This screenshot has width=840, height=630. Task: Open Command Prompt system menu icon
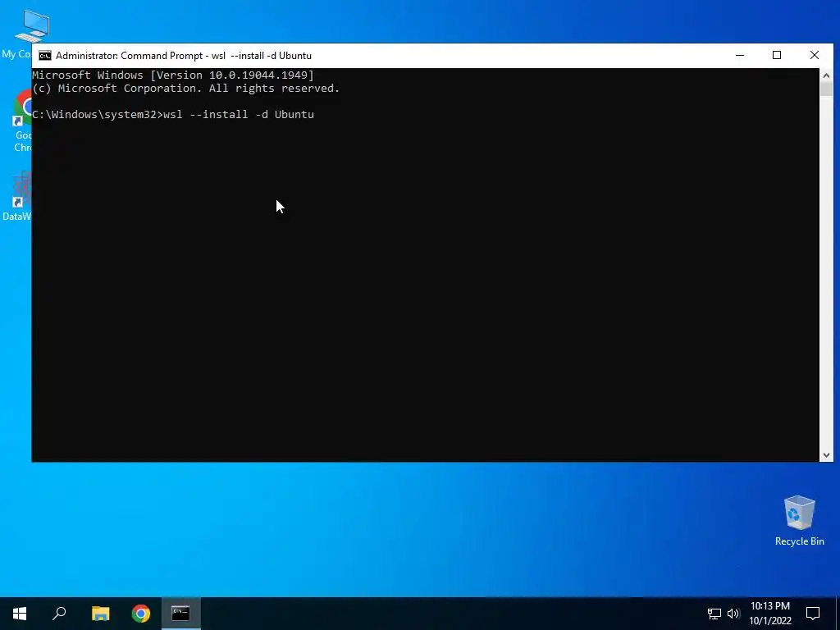45,56
